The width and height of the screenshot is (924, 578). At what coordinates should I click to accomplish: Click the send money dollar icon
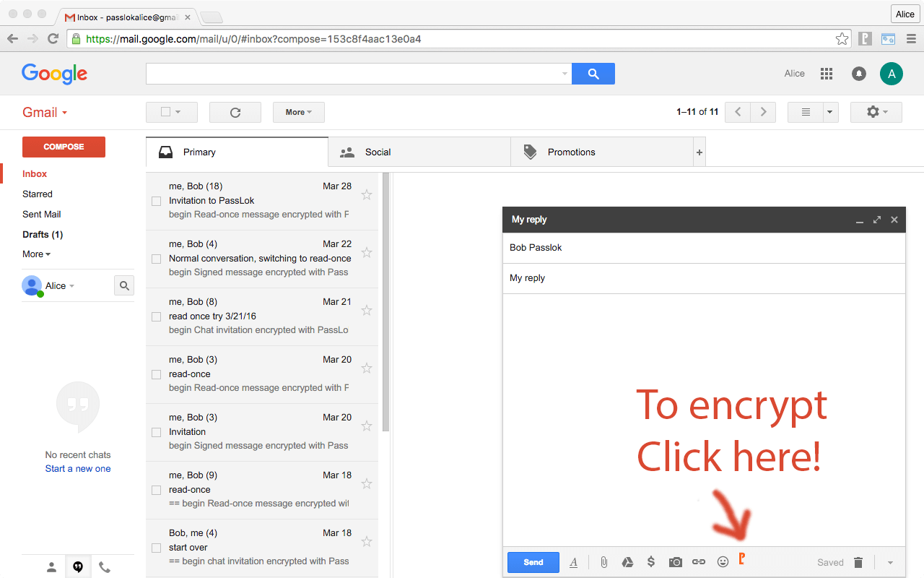click(651, 562)
